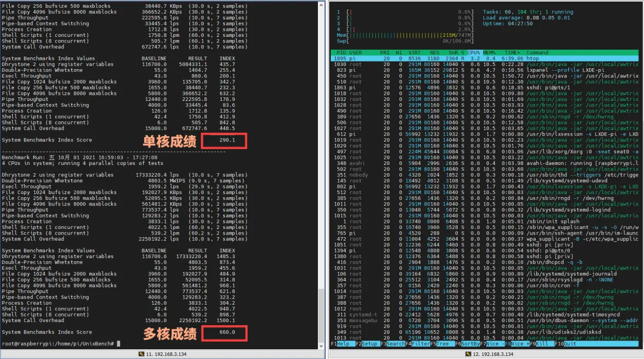
Task: Click the left terminal's vertical scrollbar
Action: click(321, 174)
